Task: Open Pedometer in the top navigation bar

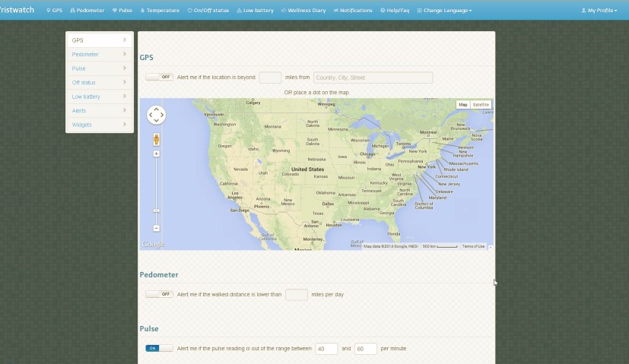Action: [87, 11]
